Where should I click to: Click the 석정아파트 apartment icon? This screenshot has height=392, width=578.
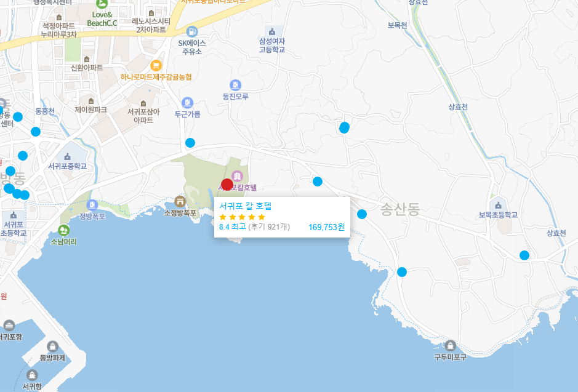coord(59,17)
